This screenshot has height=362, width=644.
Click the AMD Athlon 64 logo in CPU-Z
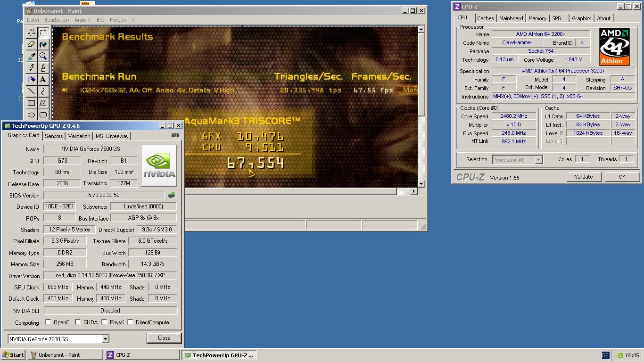[614, 47]
